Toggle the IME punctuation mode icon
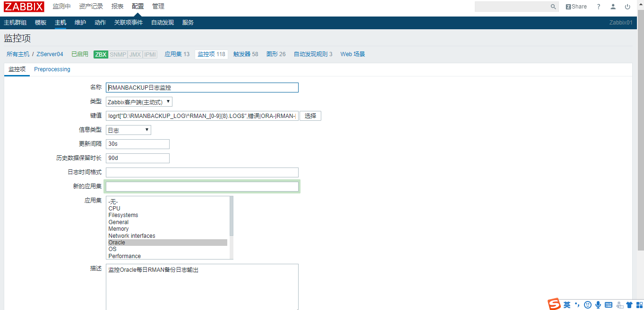The width and height of the screenshot is (644, 310). [x=577, y=305]
